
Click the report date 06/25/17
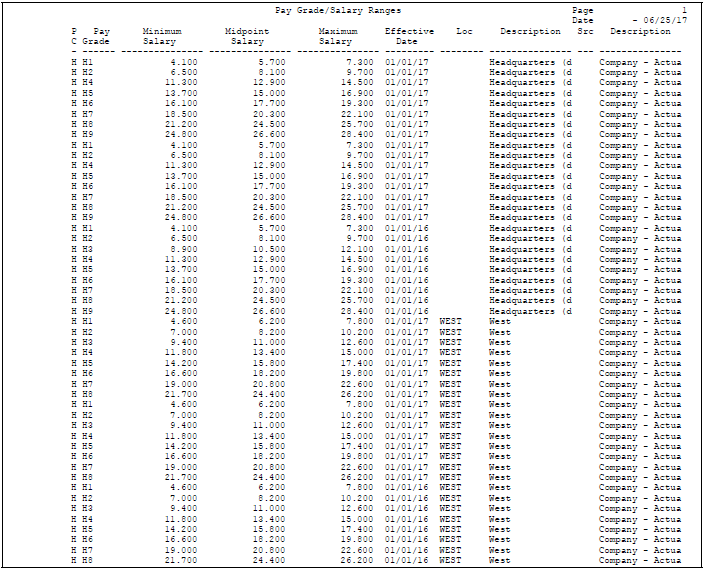click(665, 21)
